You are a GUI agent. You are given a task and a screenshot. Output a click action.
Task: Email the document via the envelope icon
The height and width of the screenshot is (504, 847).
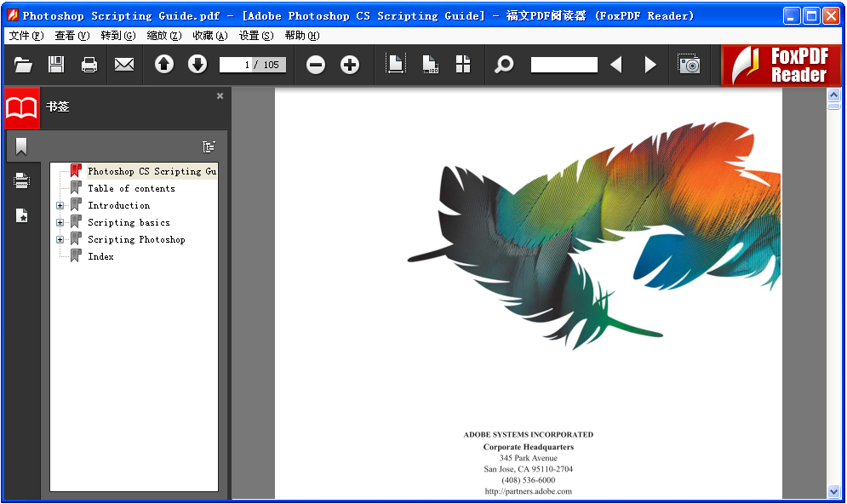tap(124, 65)
